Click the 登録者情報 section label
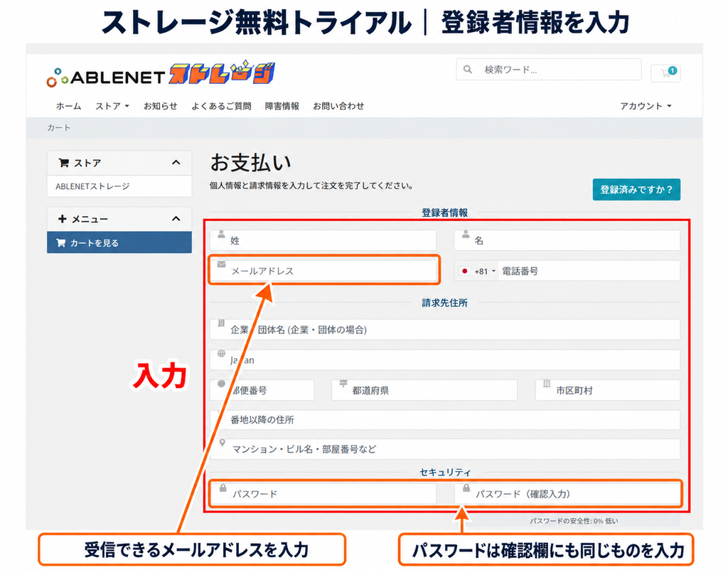 pos(444,213)
